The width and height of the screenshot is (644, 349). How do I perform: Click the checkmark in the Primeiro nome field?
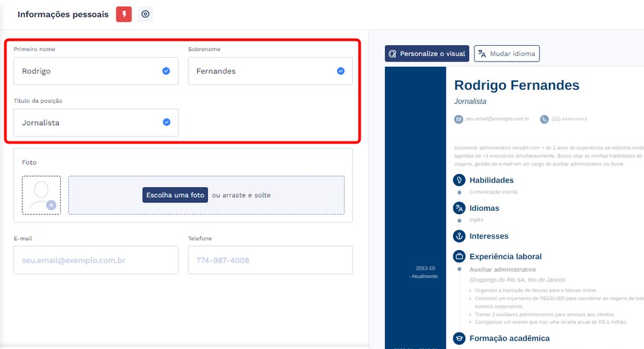point(166,71)
